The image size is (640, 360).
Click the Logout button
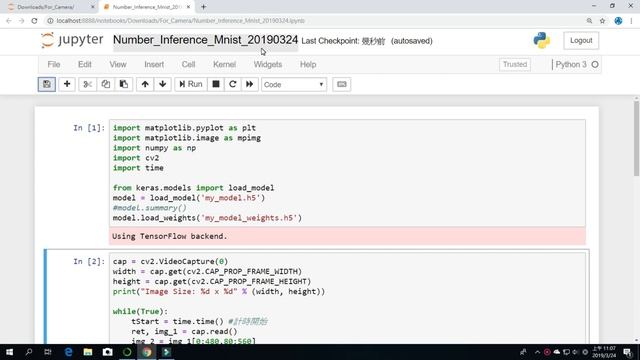point(581,40)
